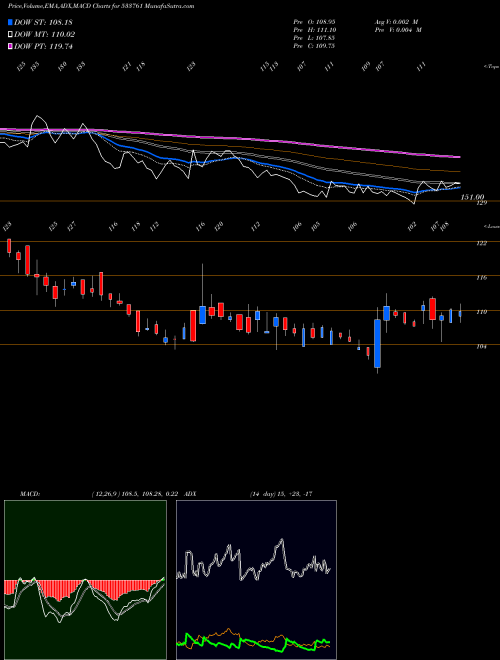Click the '<-Lows' marker label
500x660 pixels.
click(491, 226)
